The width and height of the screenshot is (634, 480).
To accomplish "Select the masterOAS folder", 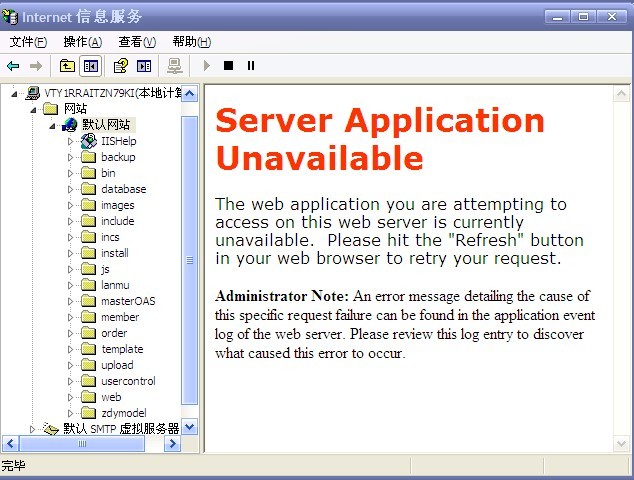I will click(x=128, y=301).
